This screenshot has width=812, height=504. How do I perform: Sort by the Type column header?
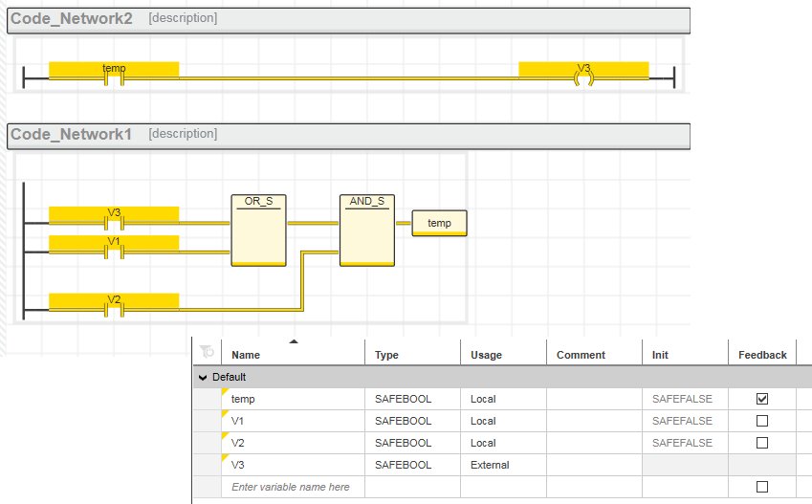411,355
